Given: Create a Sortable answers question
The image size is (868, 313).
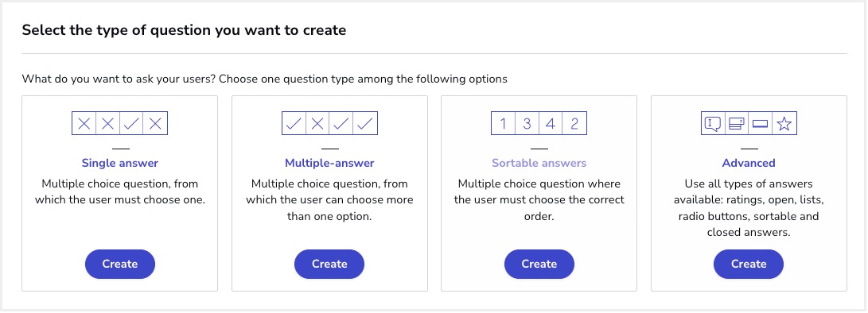Looking at the screenshot, I should pos(539,264).
